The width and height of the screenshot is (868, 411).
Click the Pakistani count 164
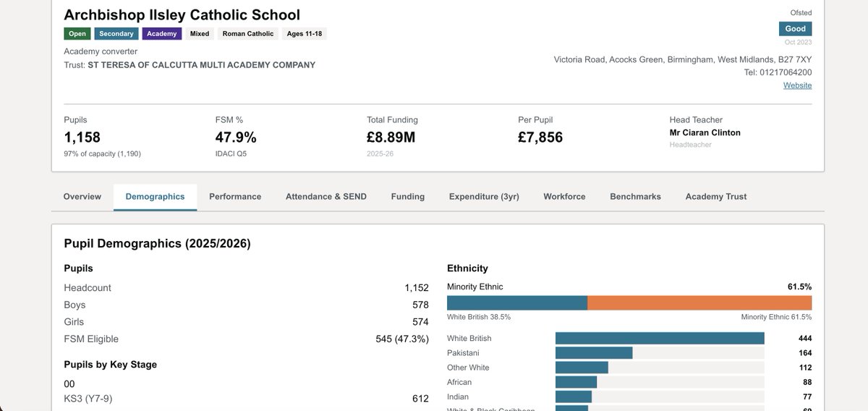tap(804, 353)
